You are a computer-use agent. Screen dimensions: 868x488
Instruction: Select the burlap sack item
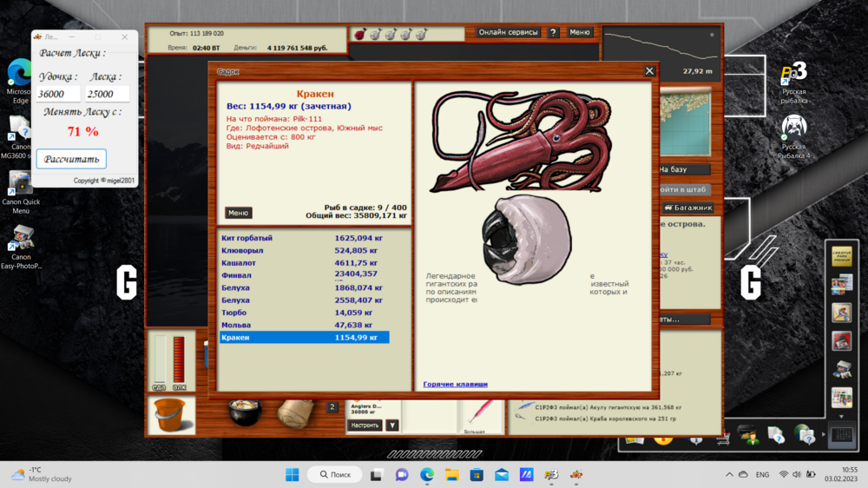click(x=295, y=414)
